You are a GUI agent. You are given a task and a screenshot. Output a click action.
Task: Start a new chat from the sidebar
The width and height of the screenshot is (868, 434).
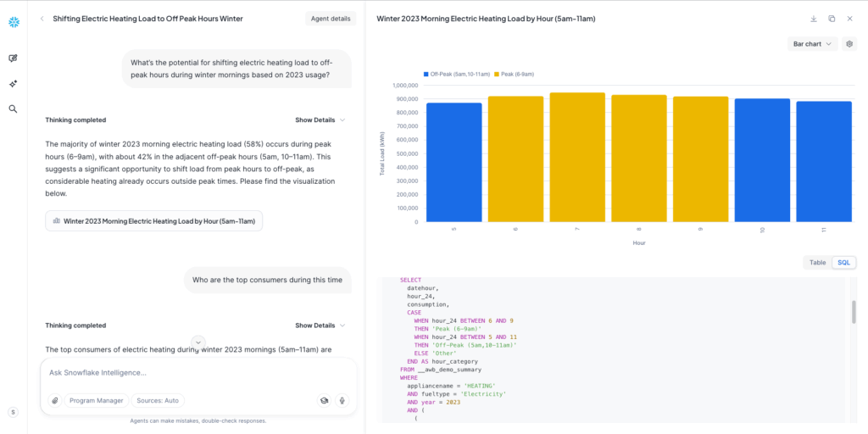(13, 58)
